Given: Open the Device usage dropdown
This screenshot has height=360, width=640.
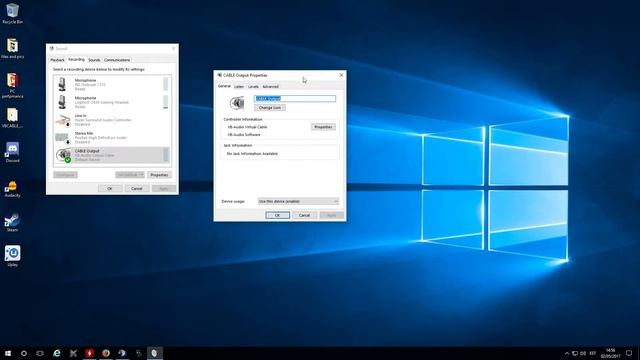Looking at the screenshot, I should (298, 201).
